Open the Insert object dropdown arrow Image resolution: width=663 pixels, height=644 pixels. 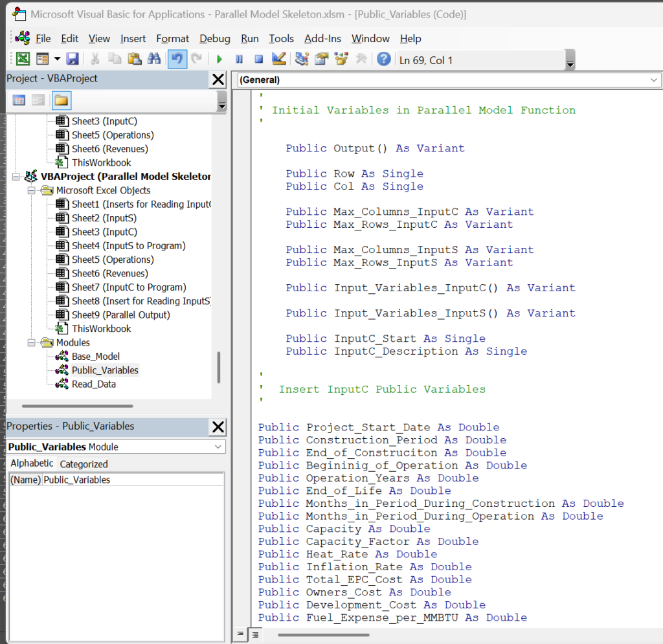(x=57, y=59)
